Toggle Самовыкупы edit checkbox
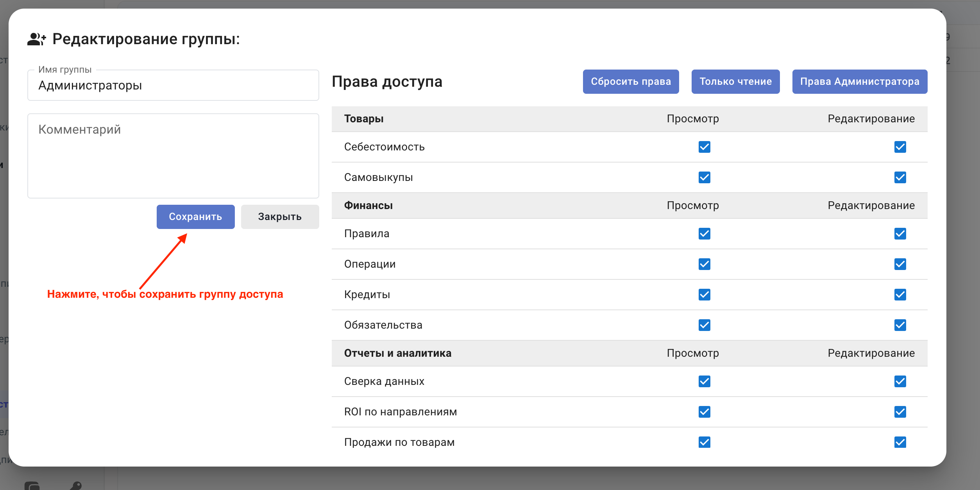 click(900, 177)
